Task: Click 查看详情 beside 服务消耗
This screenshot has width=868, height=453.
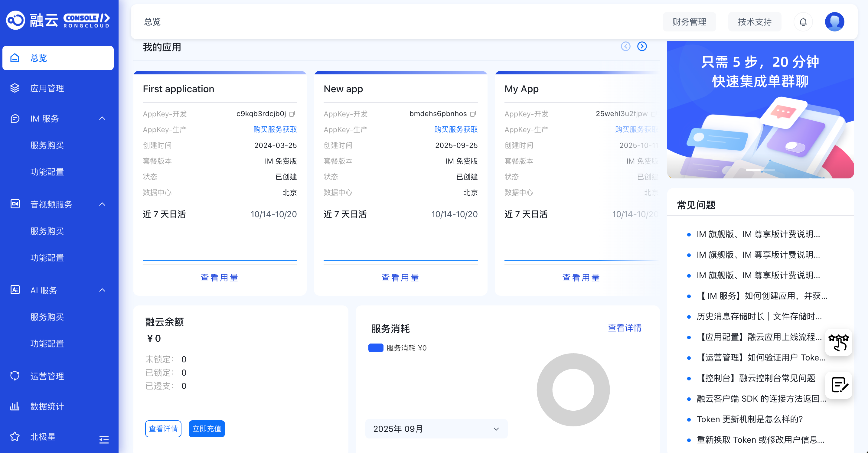Action: 625,328
